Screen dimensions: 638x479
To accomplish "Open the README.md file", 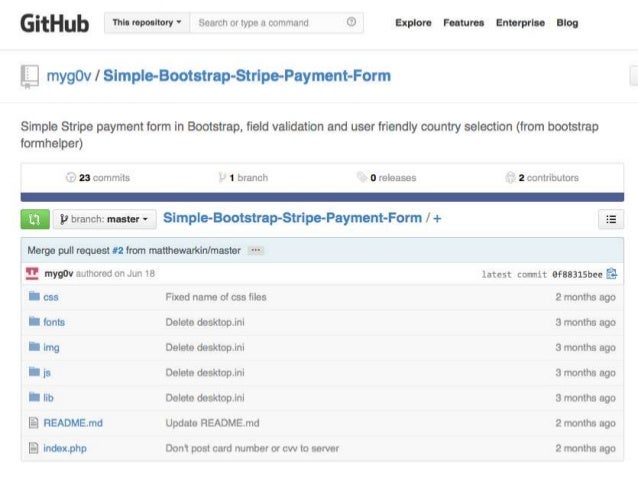I will point(73,423).
